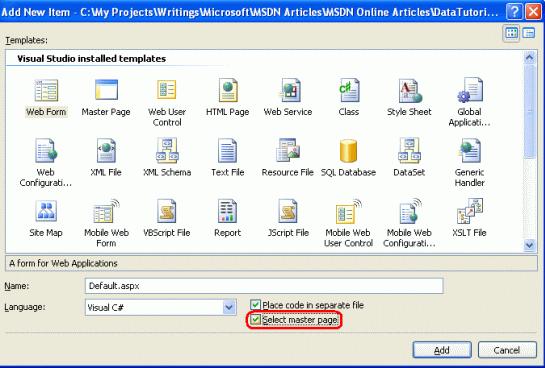The image size is (545, 368).
Task: Pick the Mobile Web Configuration template
Action: click(409, 223)
